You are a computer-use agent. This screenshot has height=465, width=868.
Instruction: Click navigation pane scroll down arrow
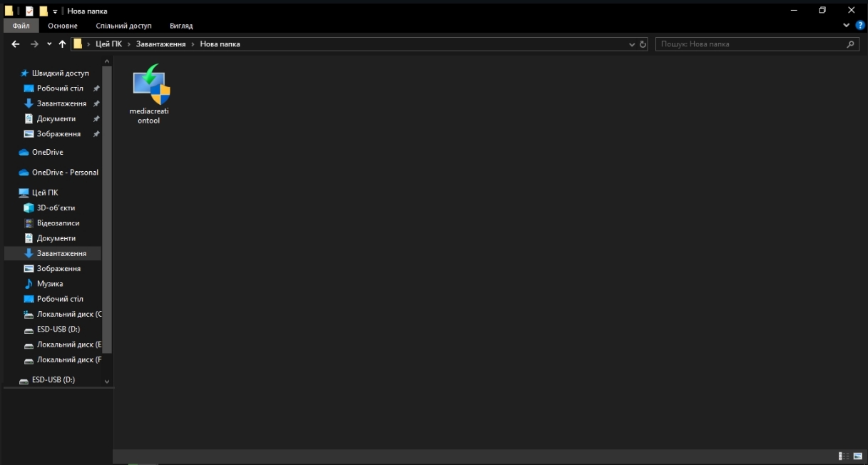(x=107, y=382)
